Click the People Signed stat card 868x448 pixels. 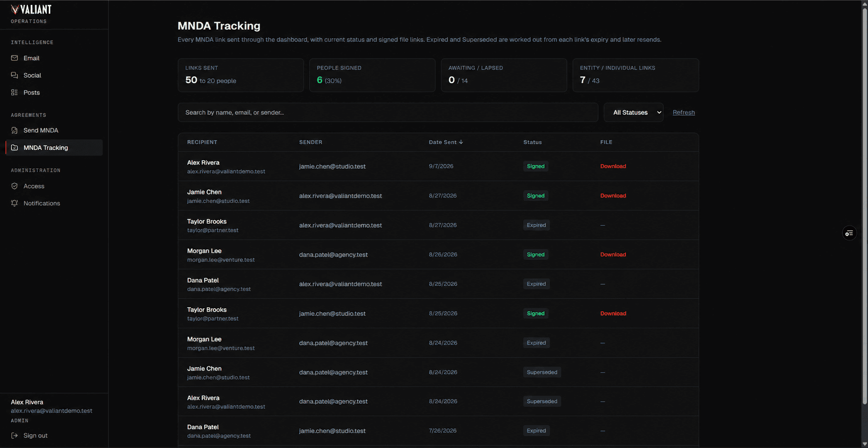coord(372,75)
